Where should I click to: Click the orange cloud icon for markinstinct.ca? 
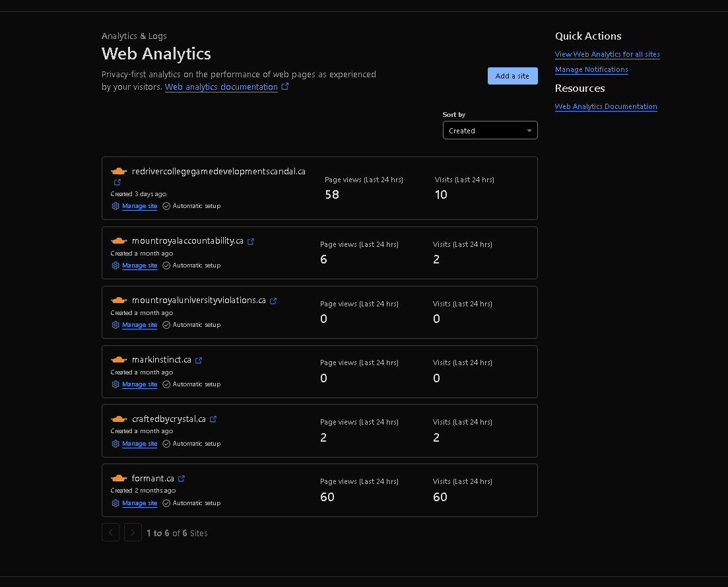click(119, 359)
